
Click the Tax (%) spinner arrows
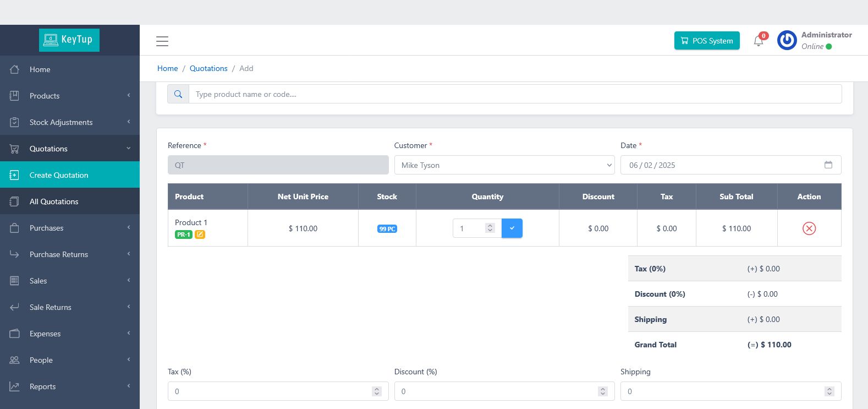click(377, 391)
